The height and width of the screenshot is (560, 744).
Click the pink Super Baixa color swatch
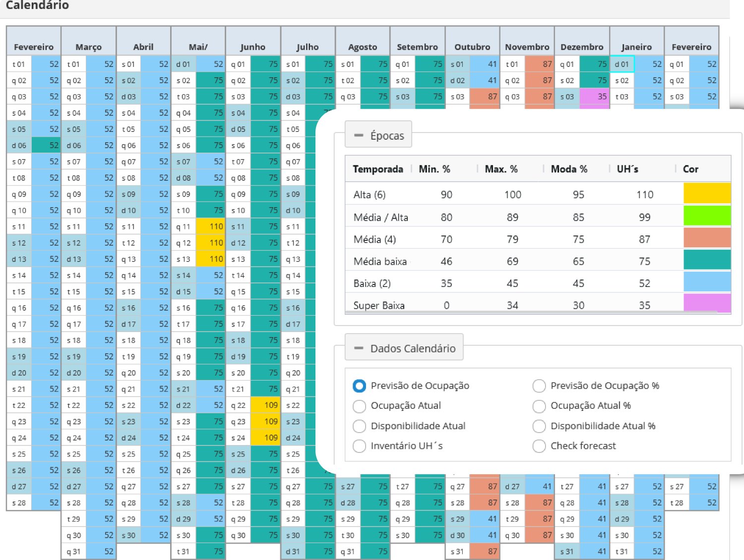pyautogui.click(x=707, y=303)
